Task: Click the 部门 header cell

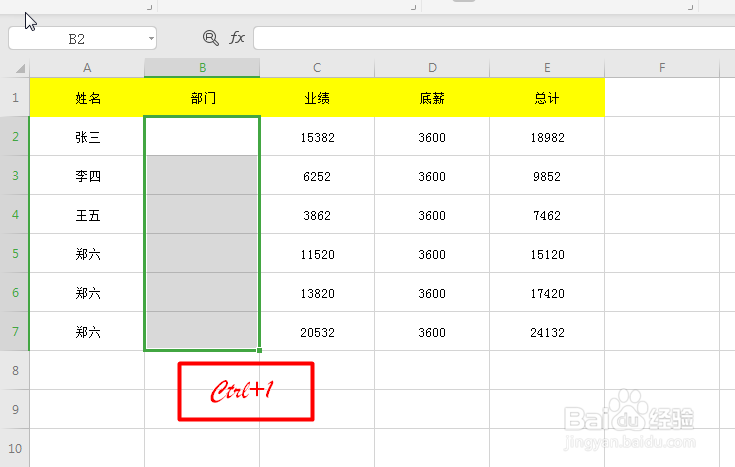Action: (202, 98)
